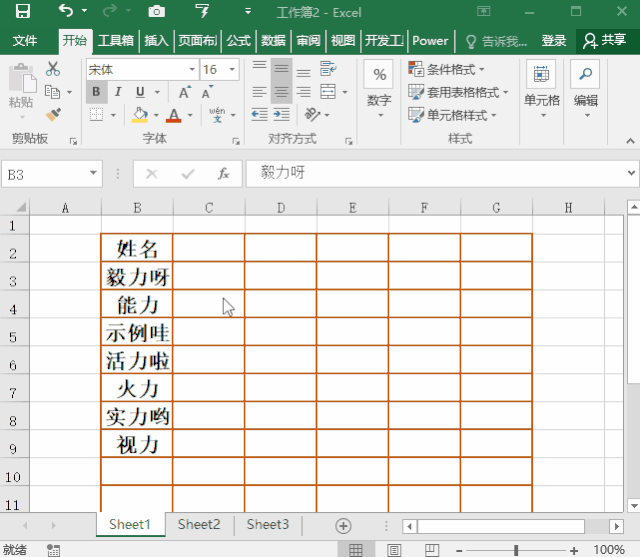The image size is (640, 557).
Task: Expand the Name Box dropdown arrow
Action: tap(93, 173)
